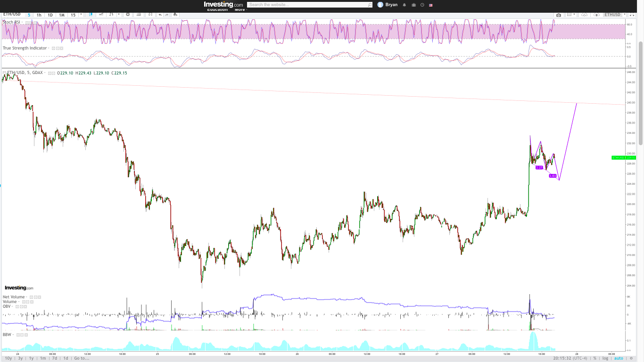This screenshot has height=362, width=644.
Task: Open notifications bell in the site header
Action: coord(404,5)
